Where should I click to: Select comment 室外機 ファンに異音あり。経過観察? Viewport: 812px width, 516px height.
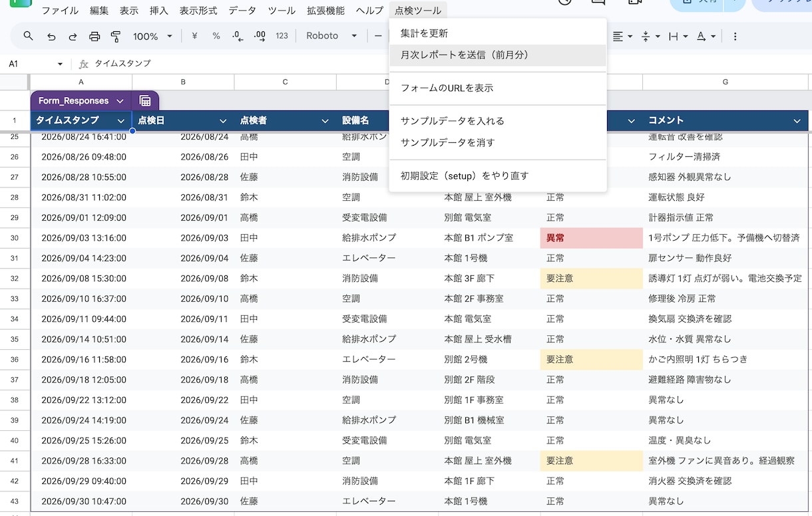(725, 461)
